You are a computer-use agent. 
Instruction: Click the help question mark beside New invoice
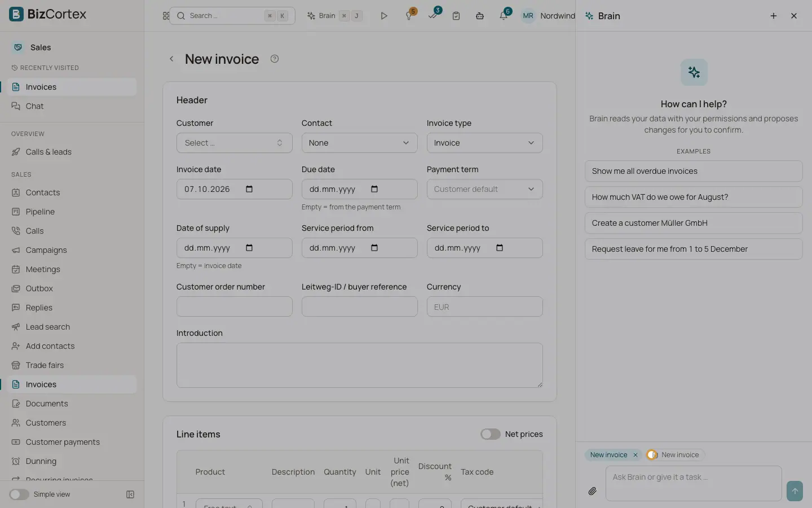coord(275,59)
